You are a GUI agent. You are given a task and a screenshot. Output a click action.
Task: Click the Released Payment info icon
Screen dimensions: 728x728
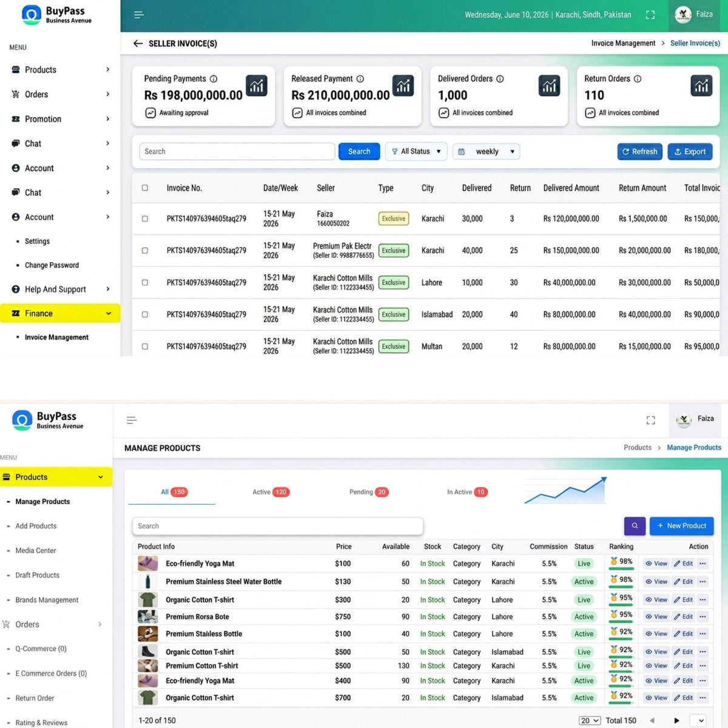point(360,79)
